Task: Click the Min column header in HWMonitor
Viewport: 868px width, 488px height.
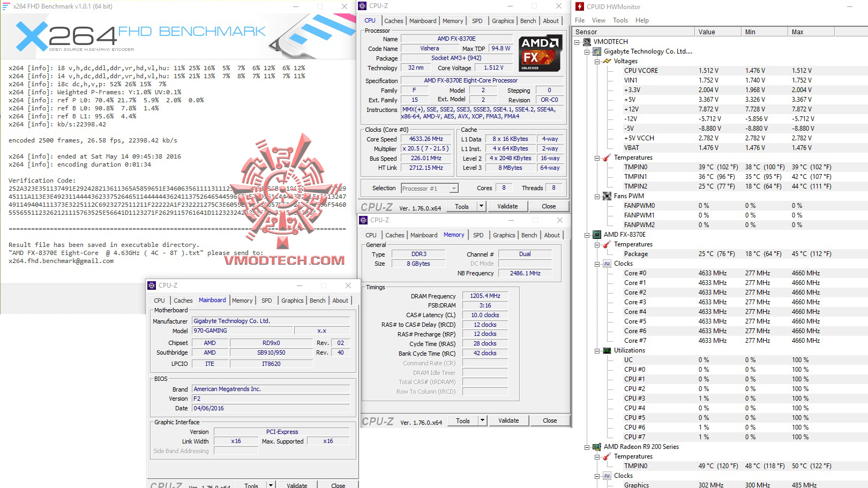Action: click(x=765, y=32)
